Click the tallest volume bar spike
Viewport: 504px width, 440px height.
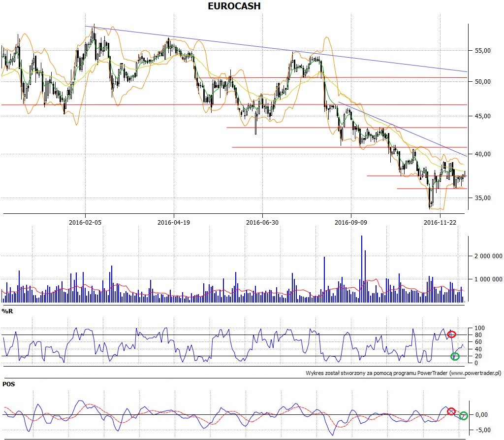point(362,269)
